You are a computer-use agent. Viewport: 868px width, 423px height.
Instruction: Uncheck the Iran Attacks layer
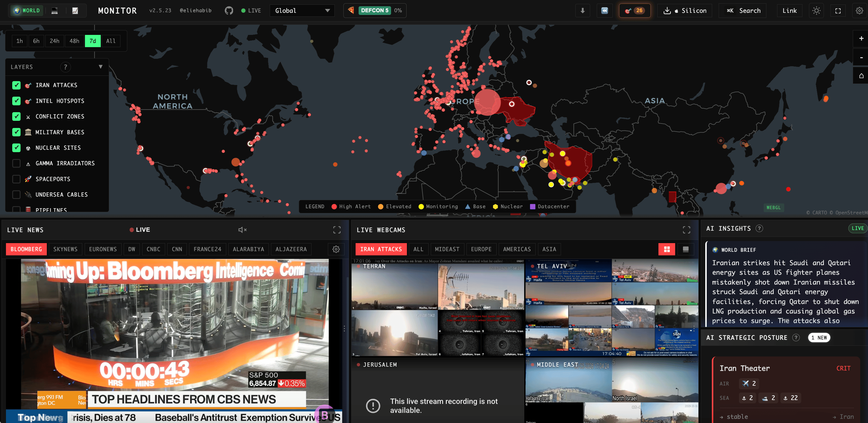point(16,85)
